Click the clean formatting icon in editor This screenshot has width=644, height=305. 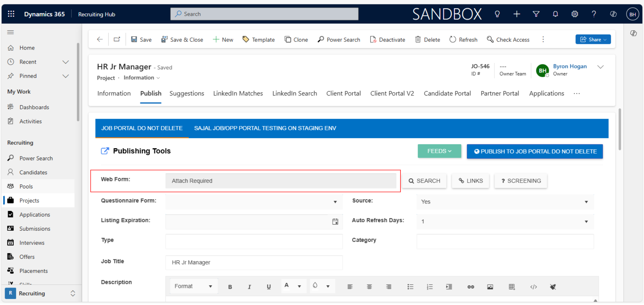pyautogui.click(x=553, y=287)
